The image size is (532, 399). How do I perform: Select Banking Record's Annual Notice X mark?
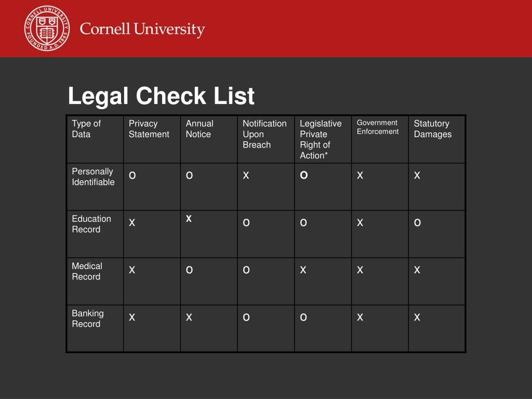(189, 317)
